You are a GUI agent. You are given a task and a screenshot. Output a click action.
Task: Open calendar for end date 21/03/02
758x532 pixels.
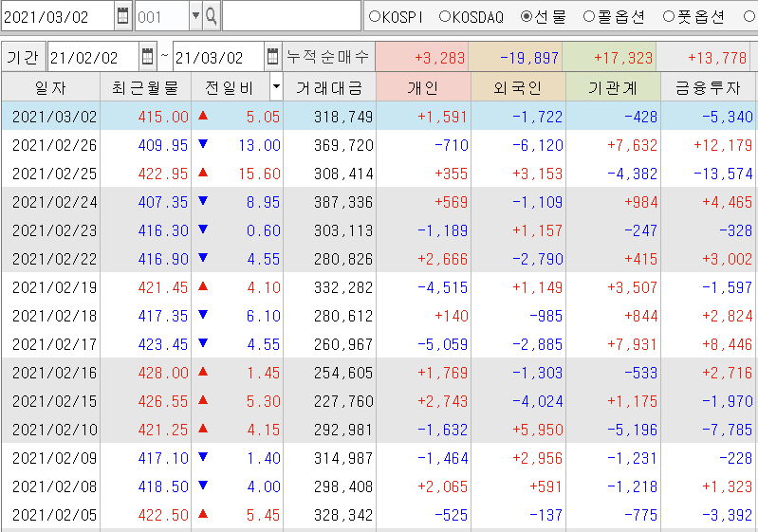272,58
